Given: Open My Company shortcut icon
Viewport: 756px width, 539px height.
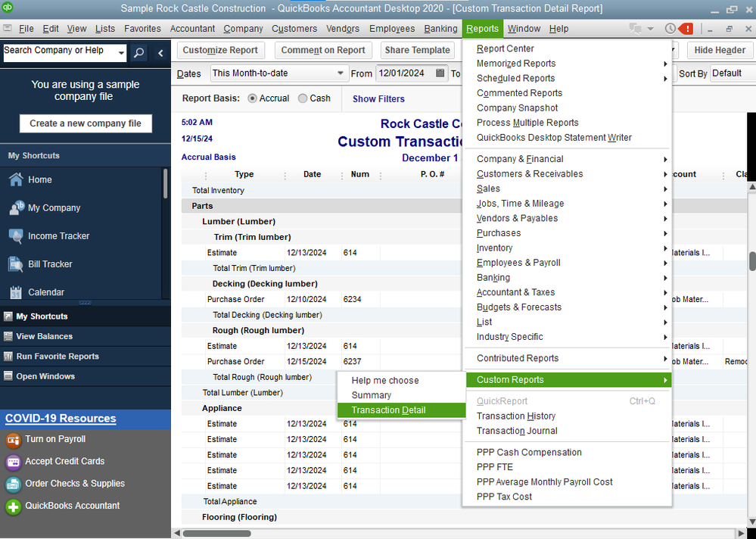Looking at the screenshot, I should coord(17,207).
